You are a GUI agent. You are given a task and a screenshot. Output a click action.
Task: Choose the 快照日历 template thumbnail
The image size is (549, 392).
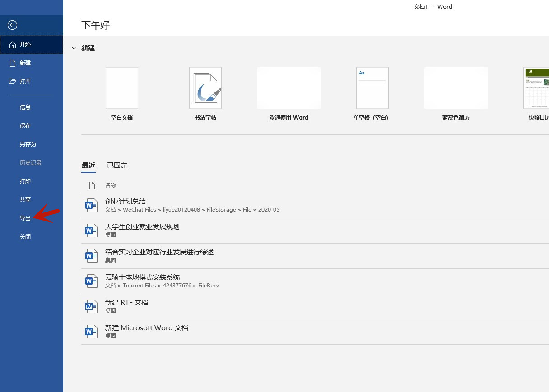coord(536,88)
